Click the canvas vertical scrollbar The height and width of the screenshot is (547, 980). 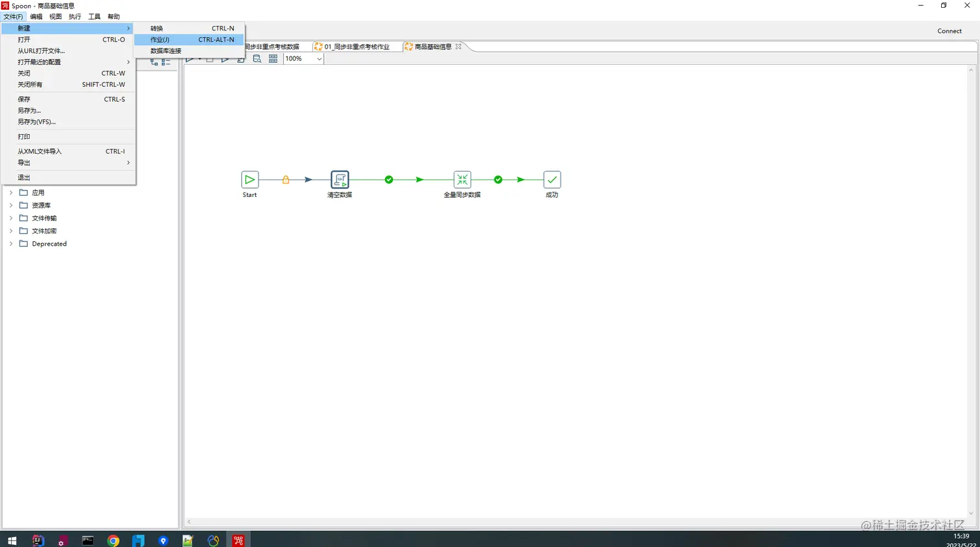pos(971,290)
